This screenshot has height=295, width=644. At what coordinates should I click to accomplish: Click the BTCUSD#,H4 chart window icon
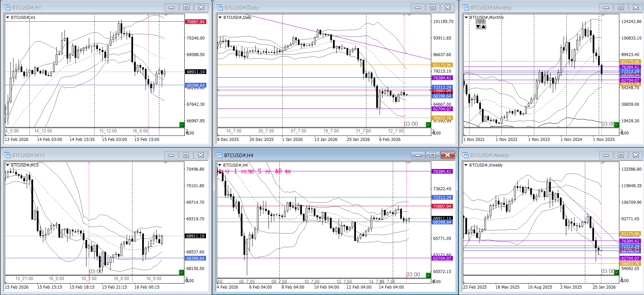point(220,155)
